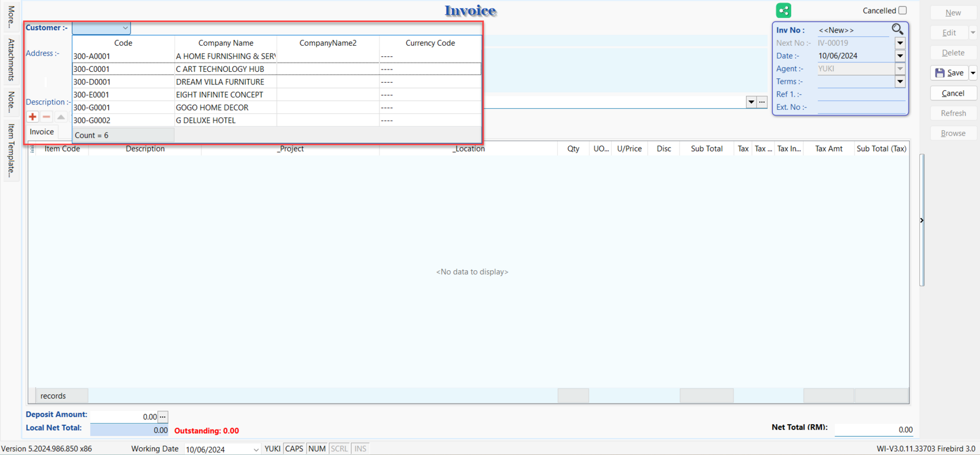Click the _Location grid header
The image size is (980, 455).
click(469, 148)
